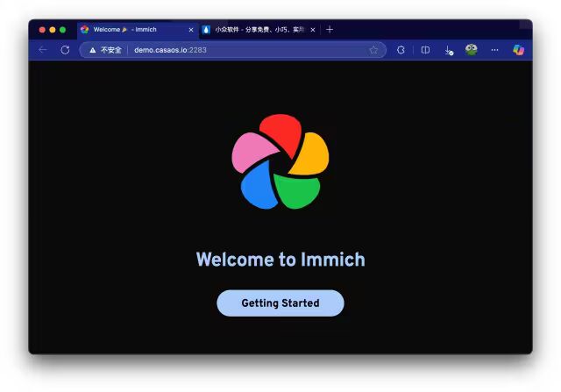Viewport: 561px width, 392px height.
Task: Toggle split screen view icon
Action: click(425, 50)
